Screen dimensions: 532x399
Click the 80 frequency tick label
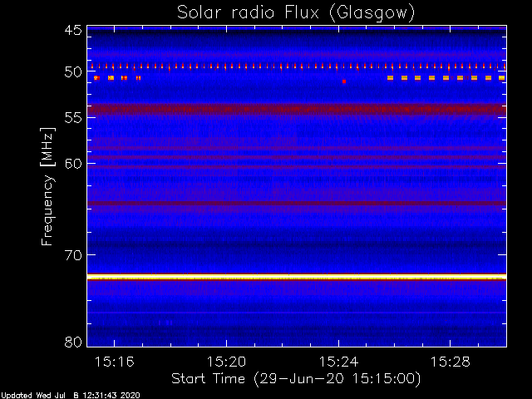(73, 342)
